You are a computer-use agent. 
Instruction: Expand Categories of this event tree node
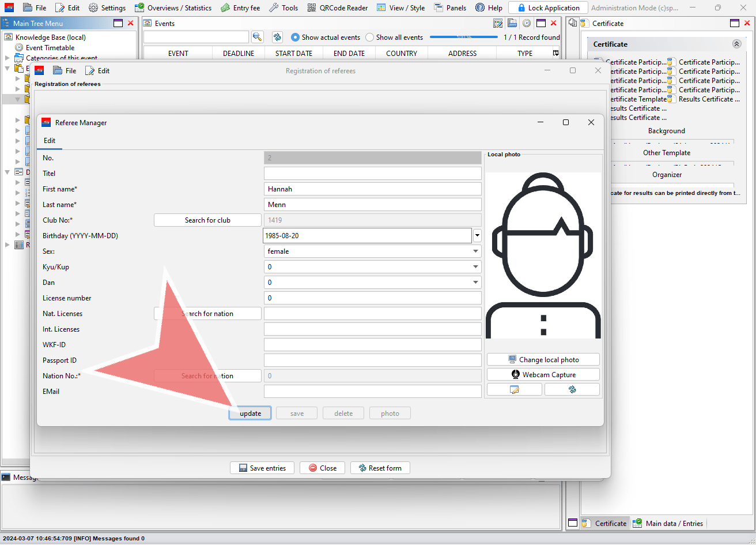pyautogui.click(x=7, y=58)
